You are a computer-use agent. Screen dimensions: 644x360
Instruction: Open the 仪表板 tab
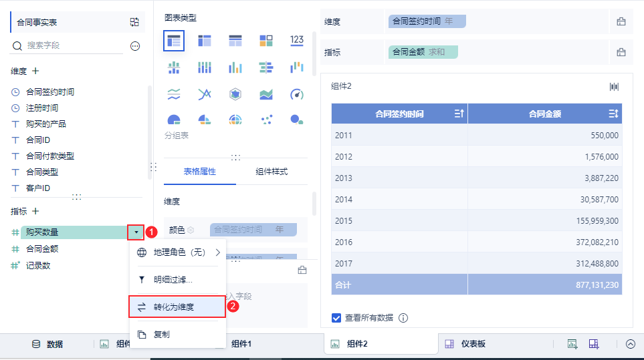[467, 344]
